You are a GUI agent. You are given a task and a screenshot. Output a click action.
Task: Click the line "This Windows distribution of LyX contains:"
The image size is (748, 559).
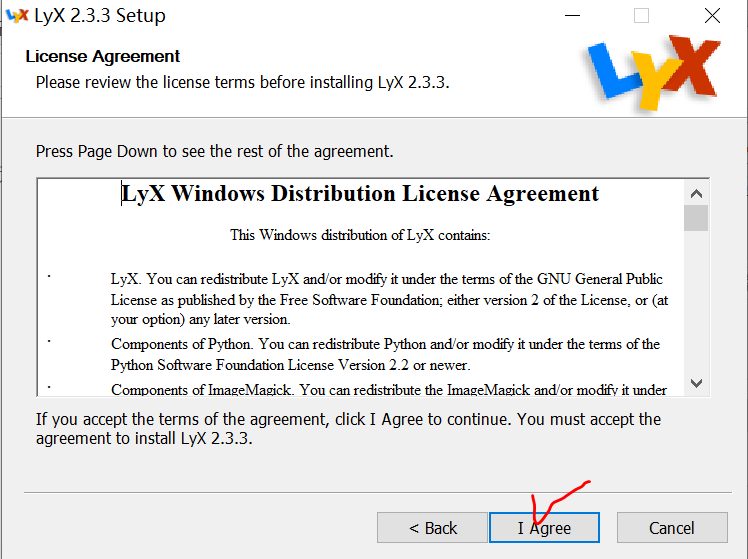tap(360, 235)
